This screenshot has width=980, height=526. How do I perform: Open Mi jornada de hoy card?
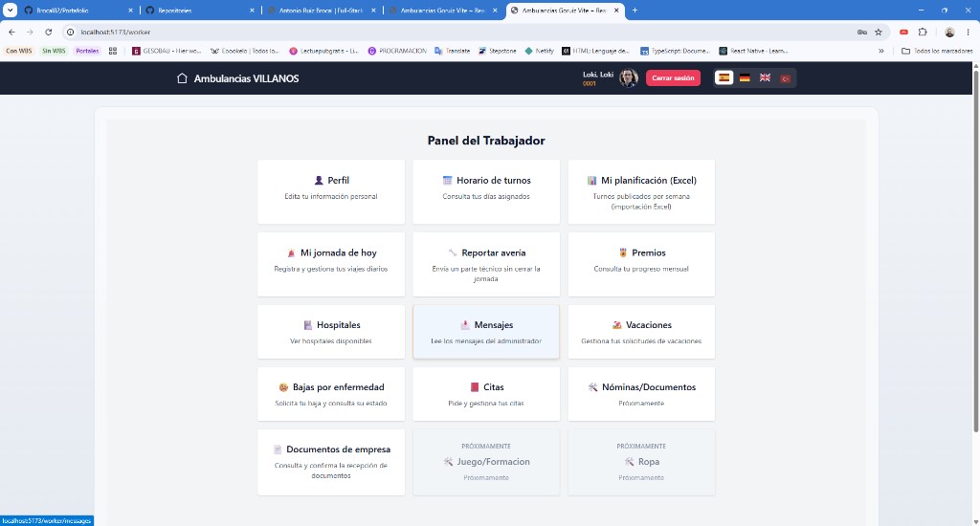(x=331, y=264)
